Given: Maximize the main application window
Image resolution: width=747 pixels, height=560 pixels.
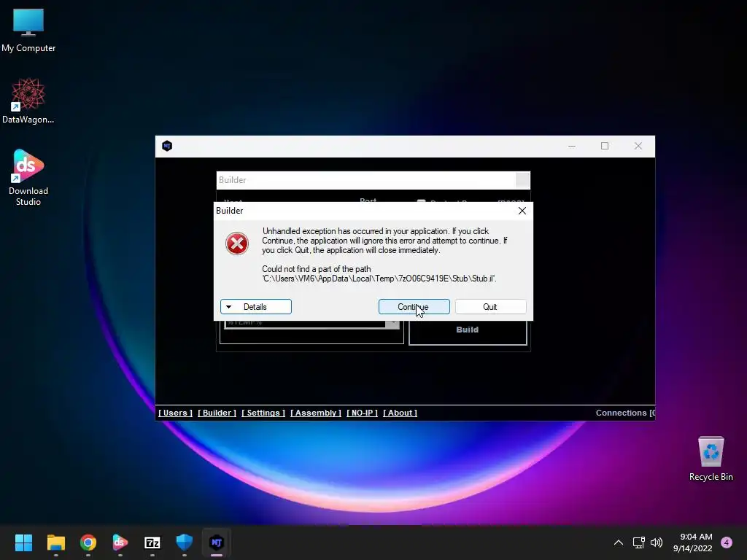Looking at the screenshot, I should [x=605, y=146].
